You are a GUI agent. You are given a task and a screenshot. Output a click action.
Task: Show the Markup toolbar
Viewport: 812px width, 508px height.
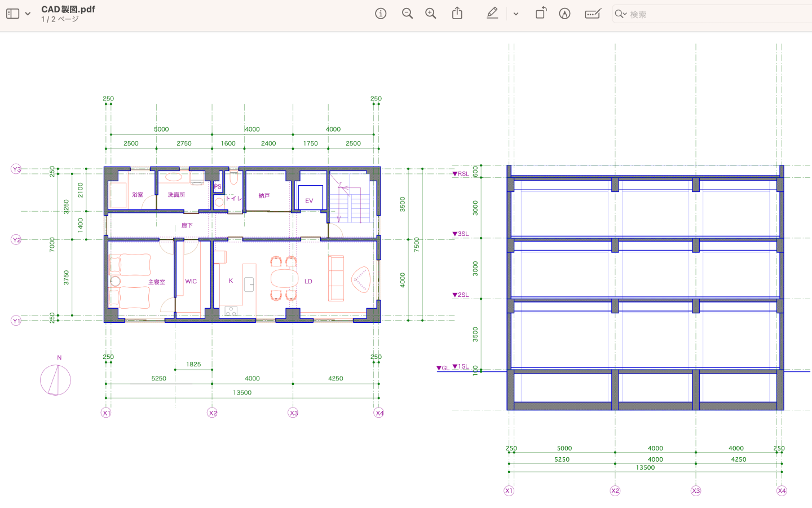[564, 14]
